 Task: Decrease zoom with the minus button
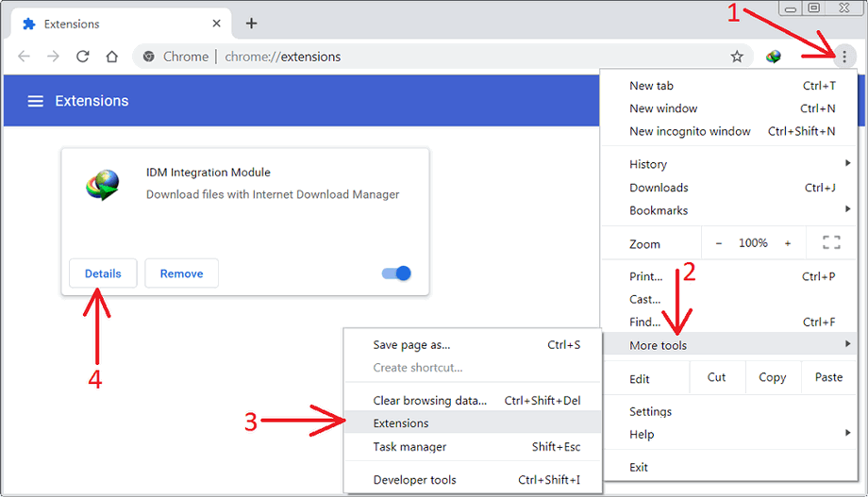pyautogui.click(x=719, y=243)
